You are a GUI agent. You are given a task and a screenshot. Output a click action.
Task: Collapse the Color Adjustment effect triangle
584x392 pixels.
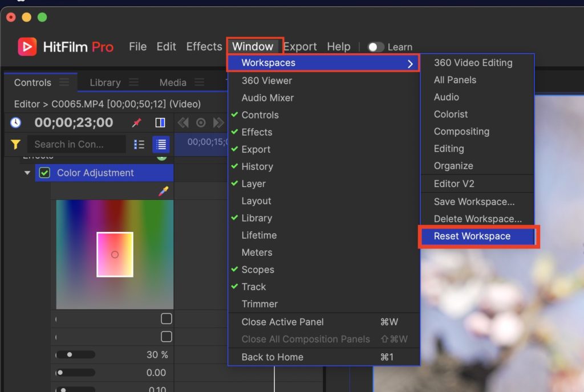coord(27,173)
